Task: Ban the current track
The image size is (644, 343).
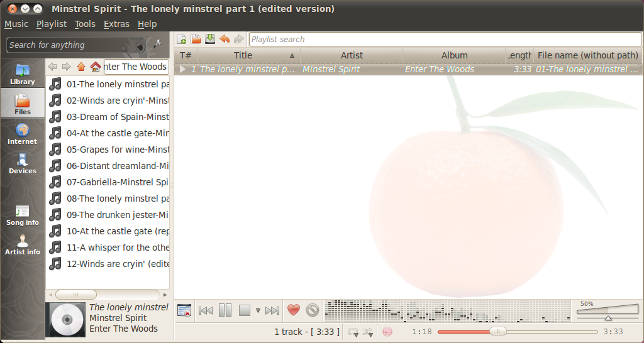Action: click(x=313, y=310)
